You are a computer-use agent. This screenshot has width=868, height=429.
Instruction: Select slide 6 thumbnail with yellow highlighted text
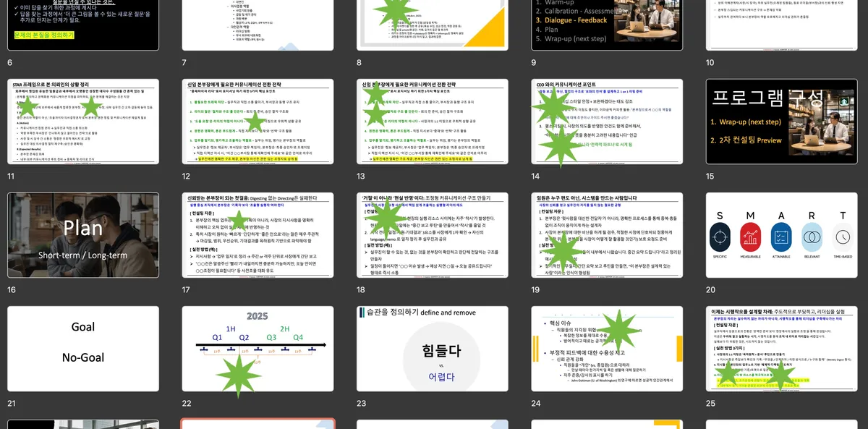point(83,25)
